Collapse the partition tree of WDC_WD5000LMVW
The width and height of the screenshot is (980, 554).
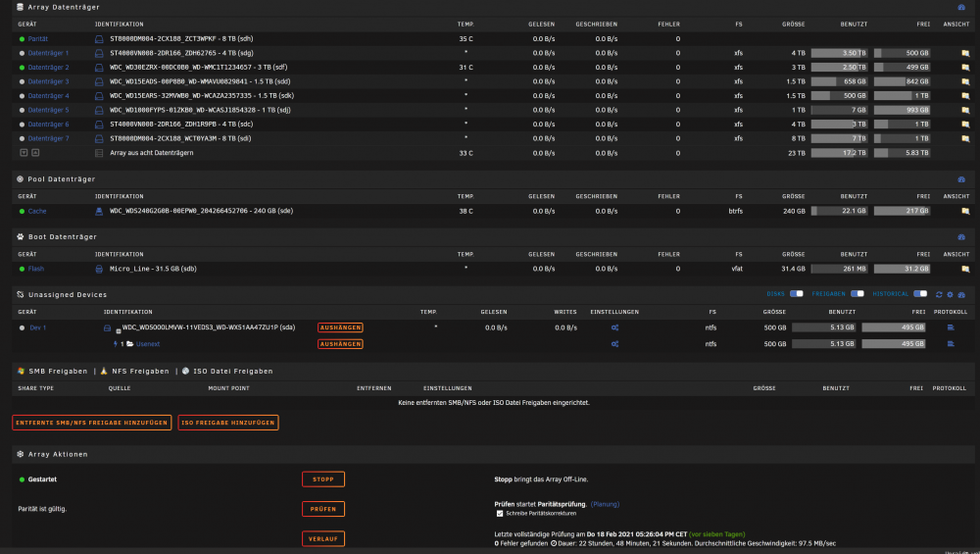click(x=119, y=331)
